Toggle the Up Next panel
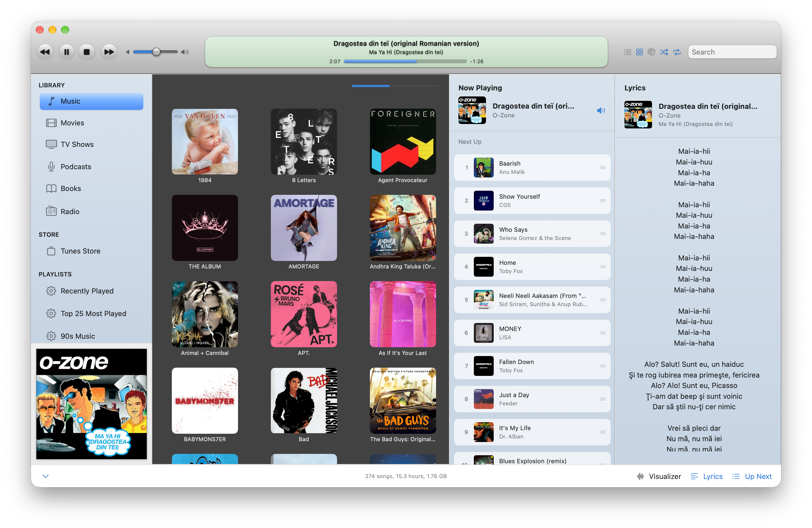 click(752, 476)
